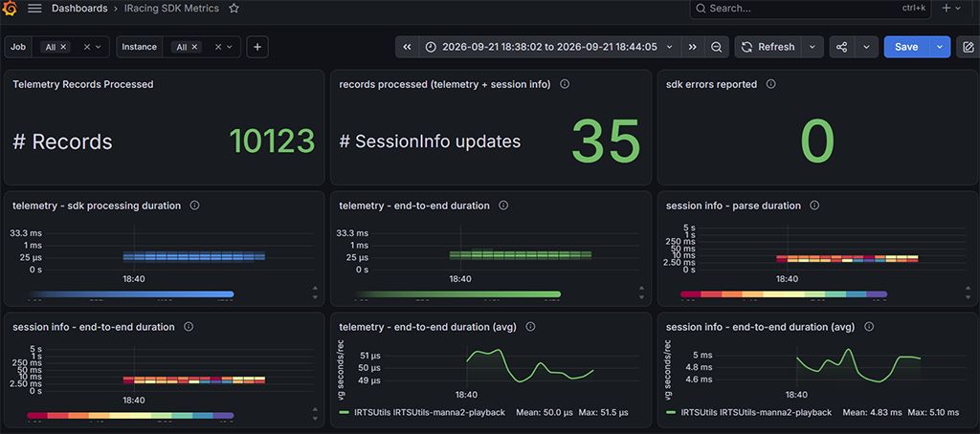Shift the time range backward
This screenshot has width=980, height=434.
click(407, 47)
